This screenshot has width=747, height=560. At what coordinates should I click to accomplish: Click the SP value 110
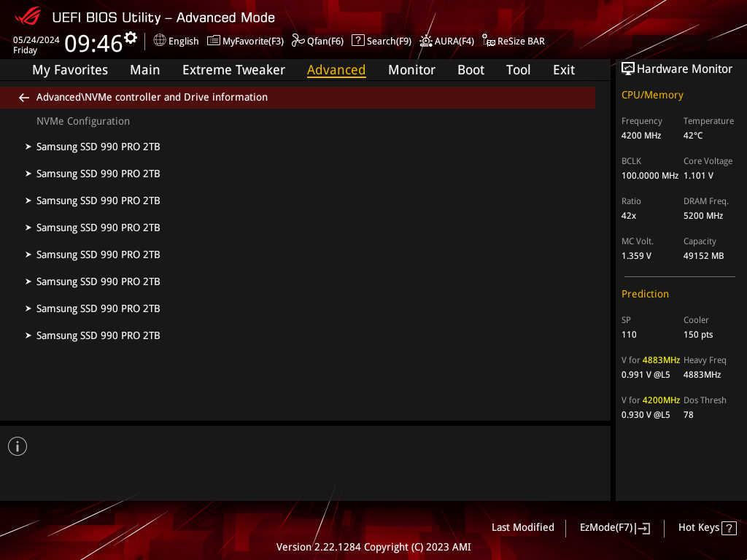coord(629,335)
